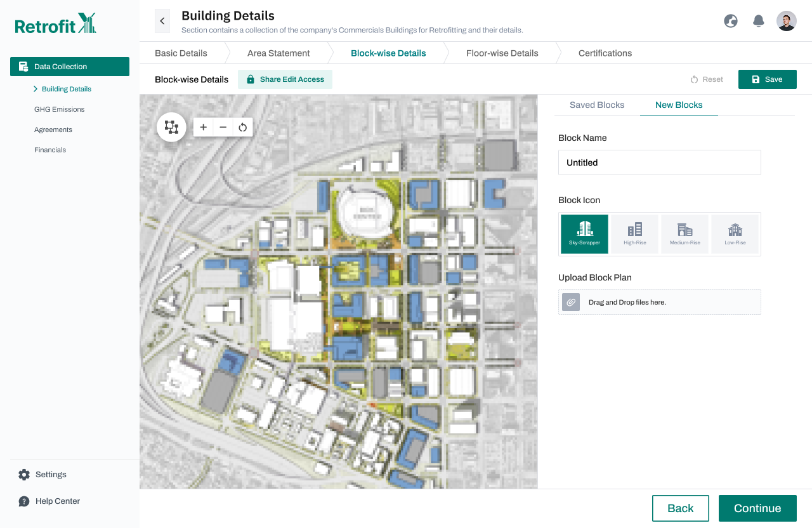Viewport: 812px width, 528px height.
Task: Click the Data Collection sidebar icon
Action: (x=23, y=67)
